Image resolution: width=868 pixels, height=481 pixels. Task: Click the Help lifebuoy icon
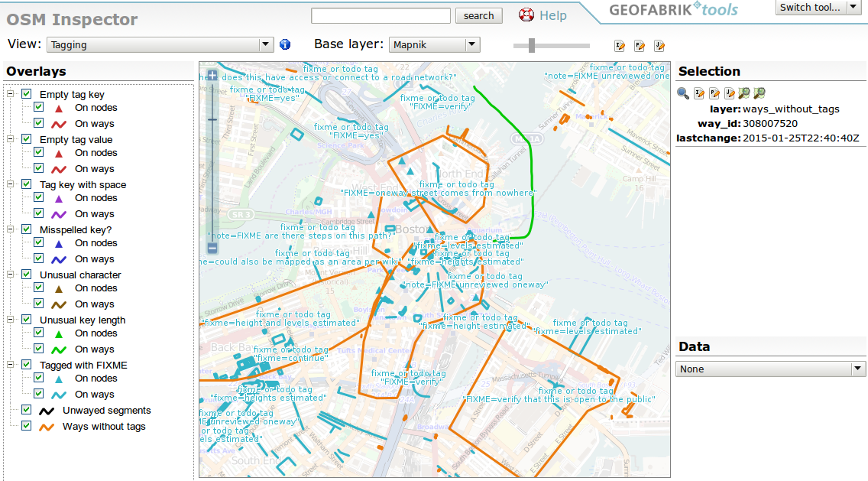coord(526,15)
